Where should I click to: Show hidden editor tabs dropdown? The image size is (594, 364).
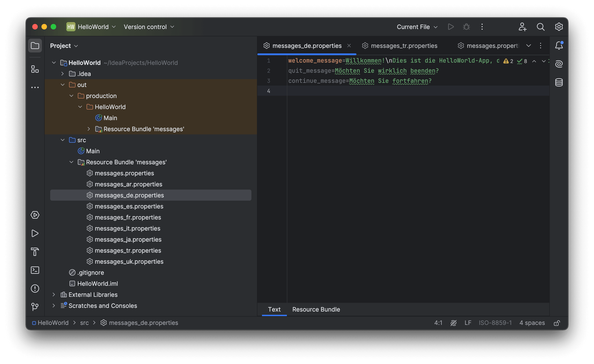[x=528, y=46]
